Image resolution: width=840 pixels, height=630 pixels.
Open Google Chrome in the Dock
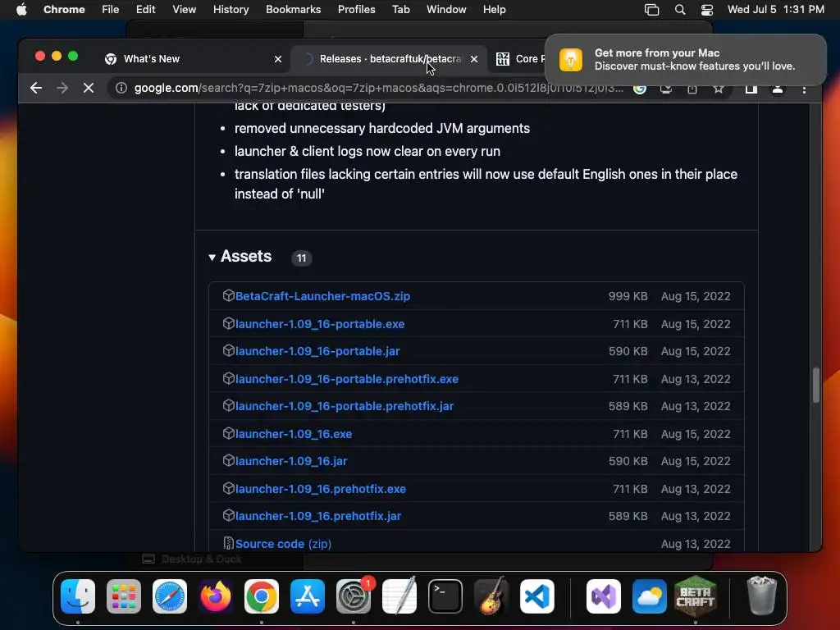click(262, 596)
